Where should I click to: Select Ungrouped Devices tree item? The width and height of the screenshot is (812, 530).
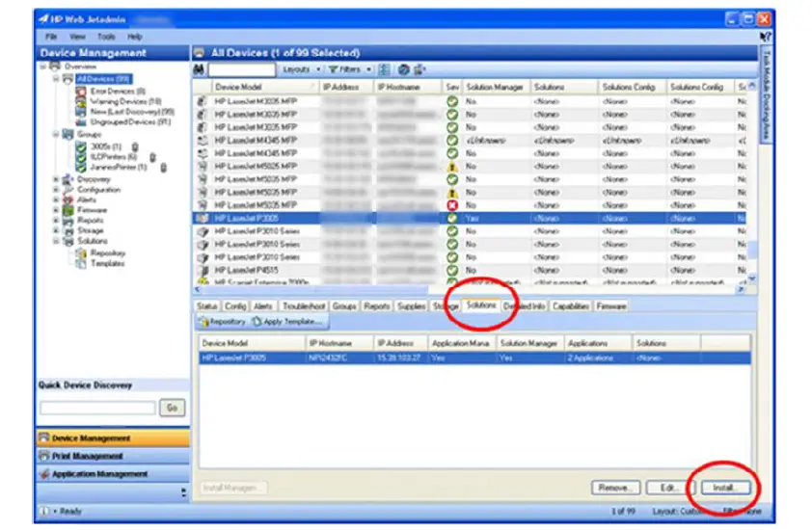[130, 122]
